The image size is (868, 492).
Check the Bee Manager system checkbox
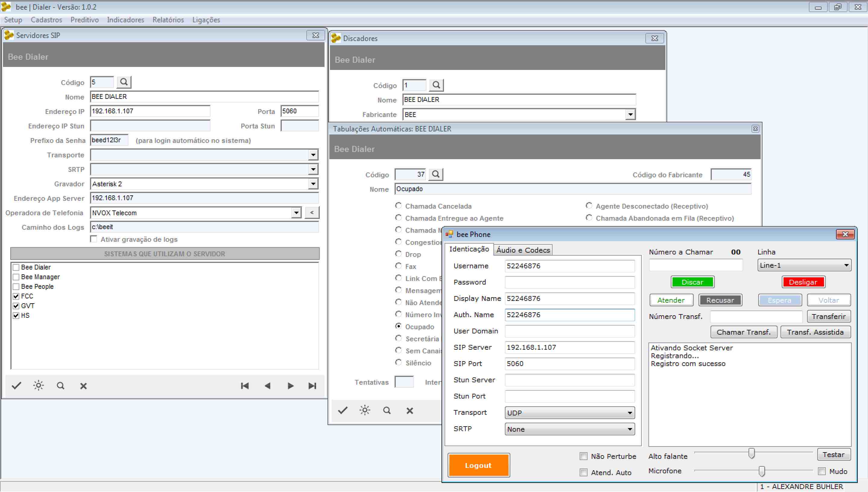coord(16,277)
